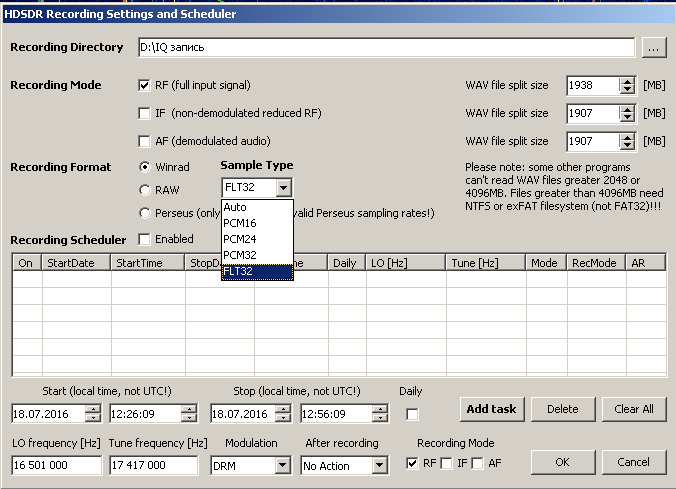Increase the RF WAV file split size

click(627, 82)
